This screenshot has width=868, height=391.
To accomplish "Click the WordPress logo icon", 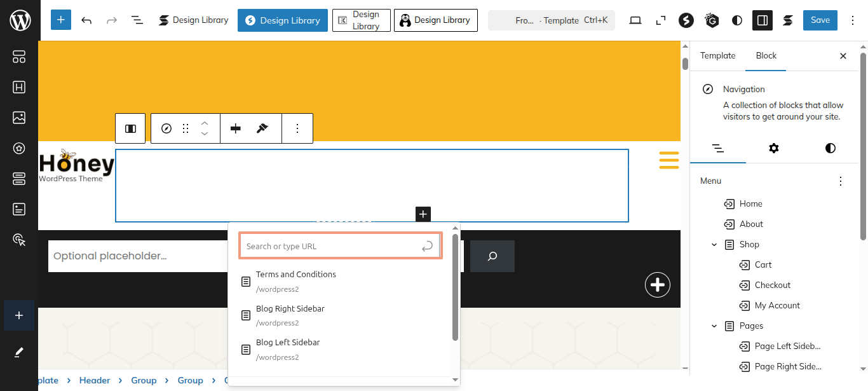I will pos(20,20).
